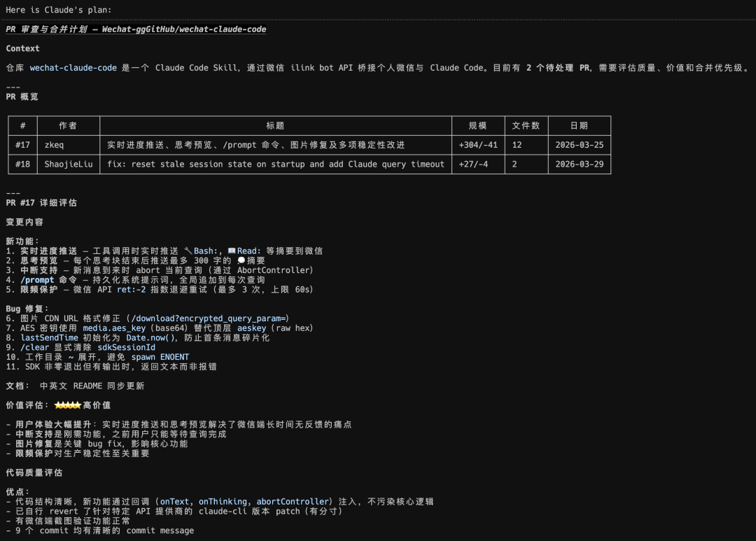
Task: Click the 'fix: reset stale session state' title cell
Action: point(276,164)
